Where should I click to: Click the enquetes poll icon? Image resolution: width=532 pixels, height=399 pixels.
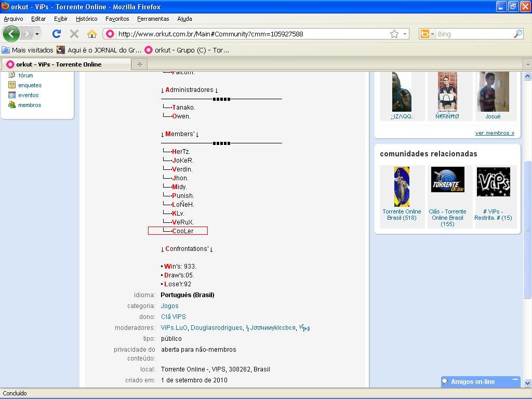click(x=12, y=85)
